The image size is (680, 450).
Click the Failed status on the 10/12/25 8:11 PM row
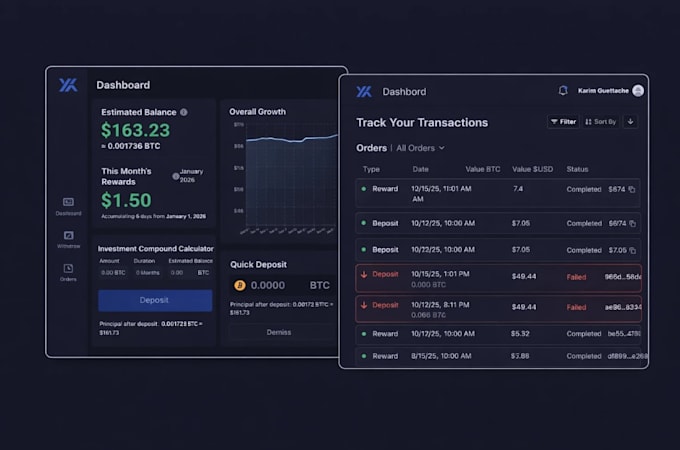[x=576, y=307]
